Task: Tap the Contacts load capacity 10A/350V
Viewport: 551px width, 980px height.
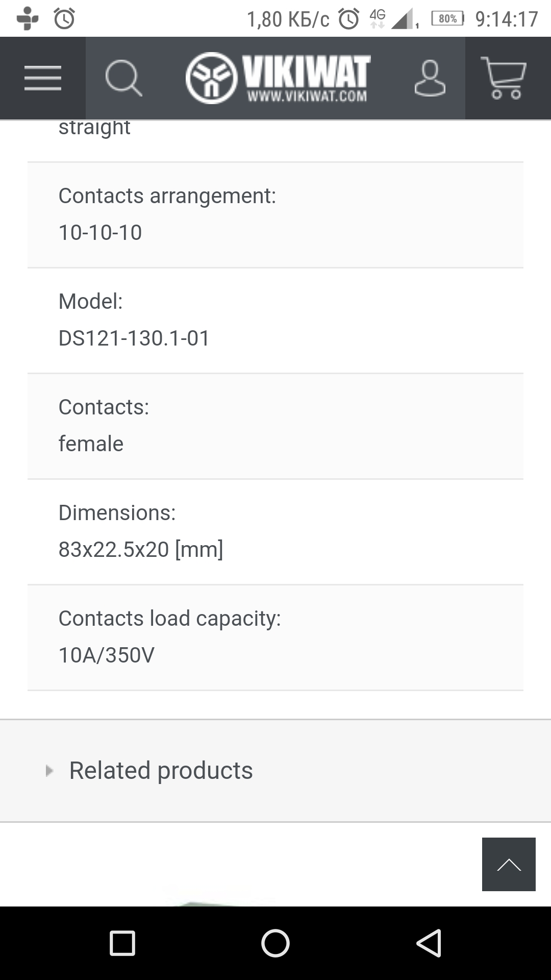Action: [x=107, y=655]
